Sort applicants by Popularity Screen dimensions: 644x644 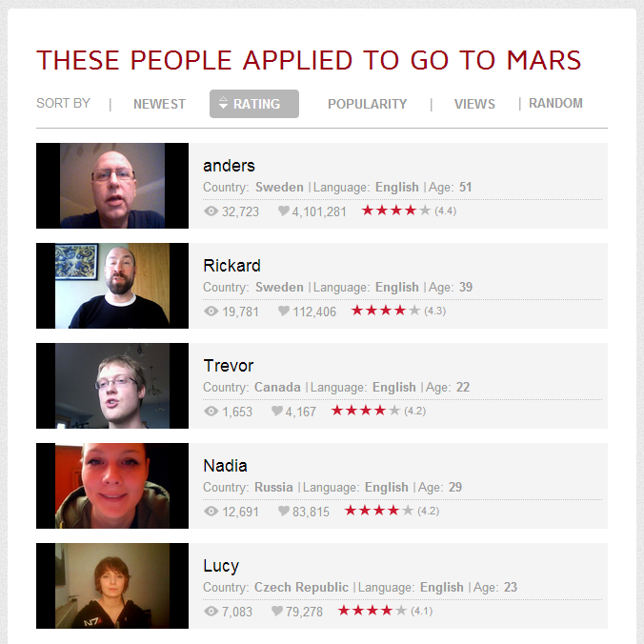(367, 104)
